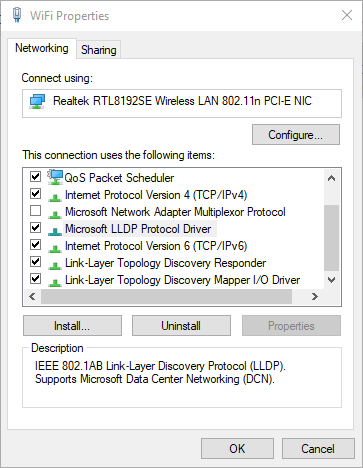Select Internet Protocol Version 6 (TCP/IPv6) item

point(156,246)
